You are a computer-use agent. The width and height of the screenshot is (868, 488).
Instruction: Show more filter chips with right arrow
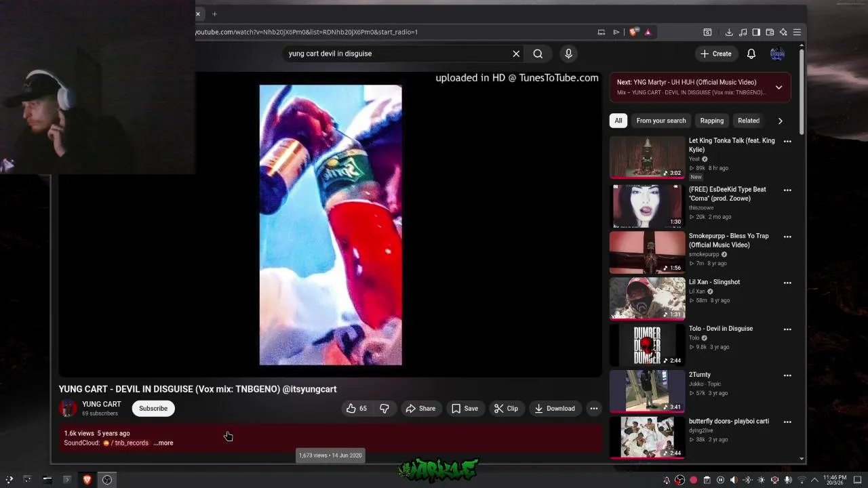[780, 121]
